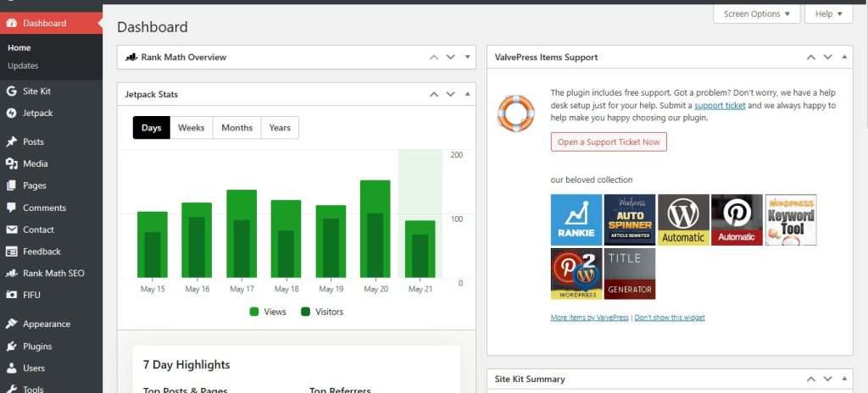Expand the Rank Math Overview panel
Viewport: 868px width, 393px height.
point(467,57)
